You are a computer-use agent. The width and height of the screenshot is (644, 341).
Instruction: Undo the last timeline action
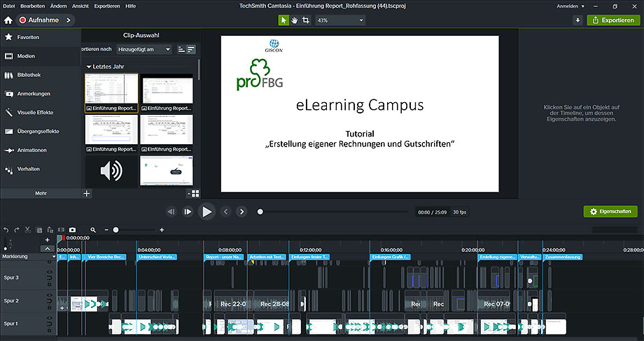(x=6, y=230)
